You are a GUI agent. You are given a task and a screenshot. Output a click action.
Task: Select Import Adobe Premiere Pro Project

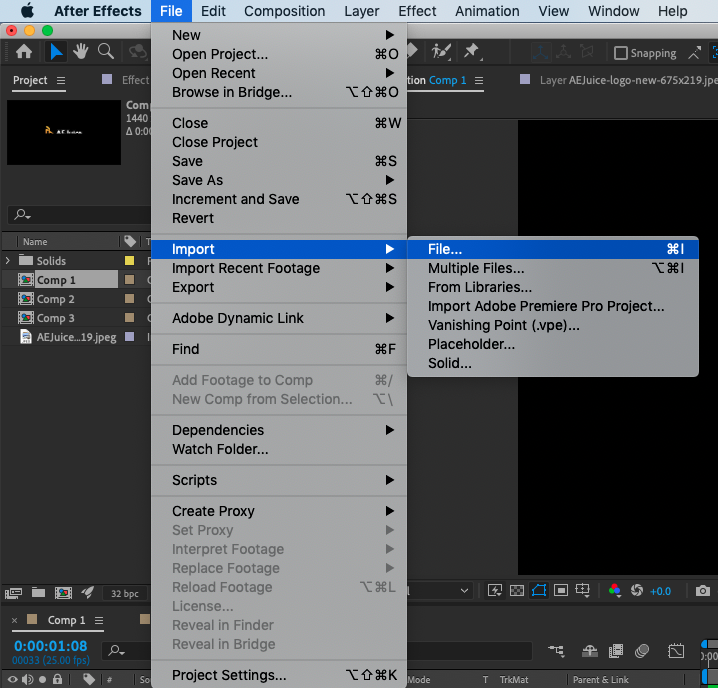coord(553,306)
